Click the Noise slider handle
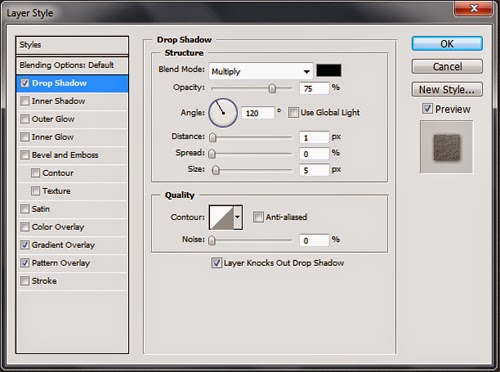This screenshot has width=500, height=372. [x=212, y=240]
